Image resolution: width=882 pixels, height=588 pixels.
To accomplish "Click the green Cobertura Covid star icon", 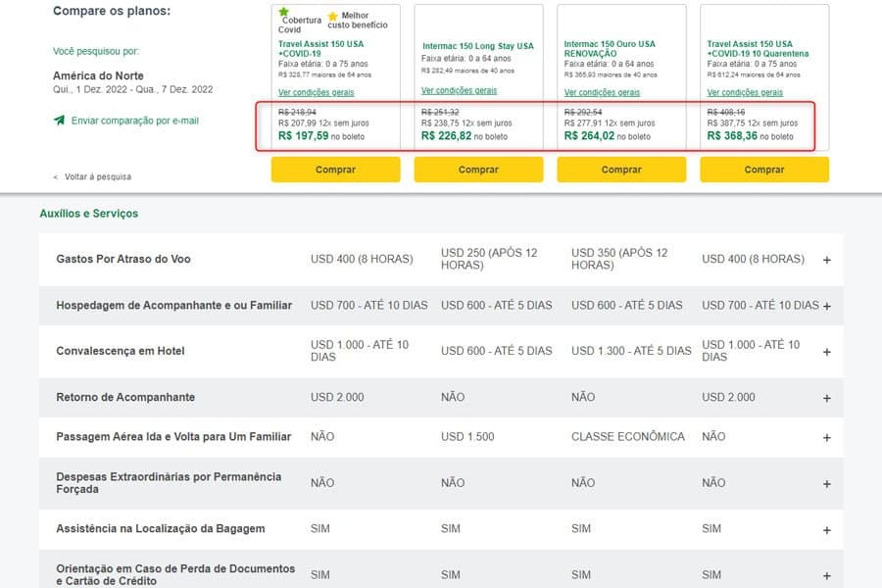I will click(x=283, y=11).
